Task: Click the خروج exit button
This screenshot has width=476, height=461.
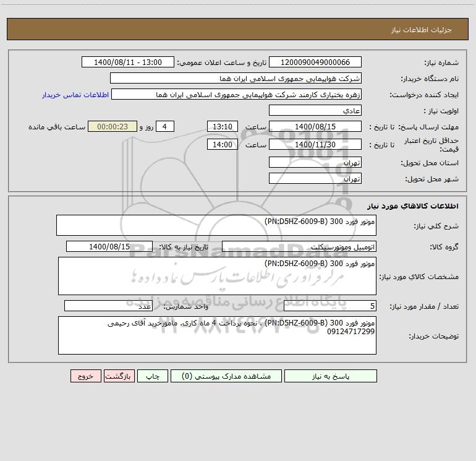Action: 85,376
